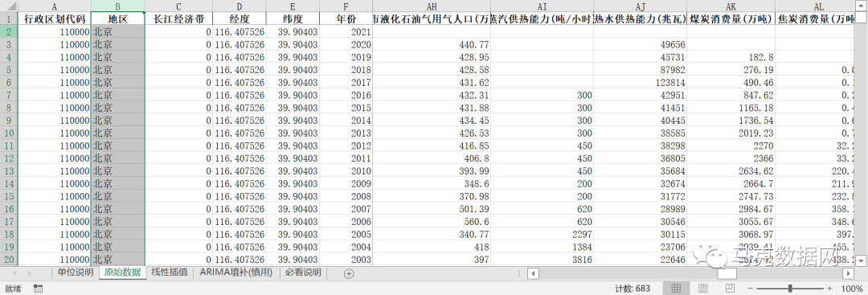Select cell with value 440.77
This screenshot has height=295, width=868.
tap(432, 44)
